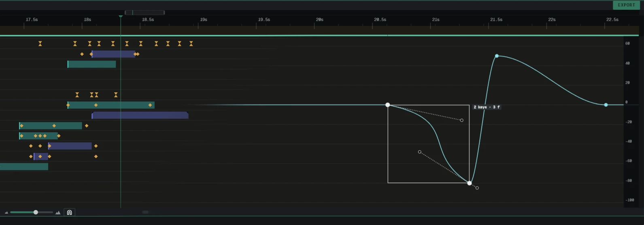Viewport: 644px width, 225px height.
Task: Click middle keyframe diamond on long teal clip
Action: [x=96, y=105]
